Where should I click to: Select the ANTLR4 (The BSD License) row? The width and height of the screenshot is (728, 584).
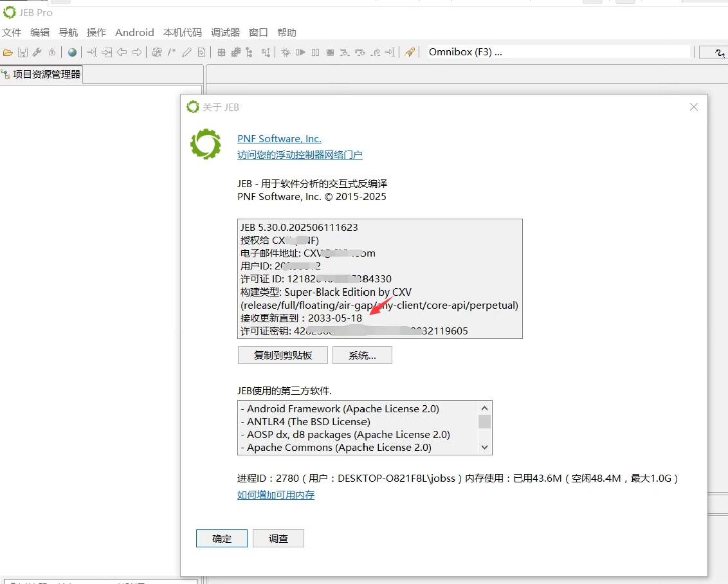pyautogui.click(x=305, y=421)
